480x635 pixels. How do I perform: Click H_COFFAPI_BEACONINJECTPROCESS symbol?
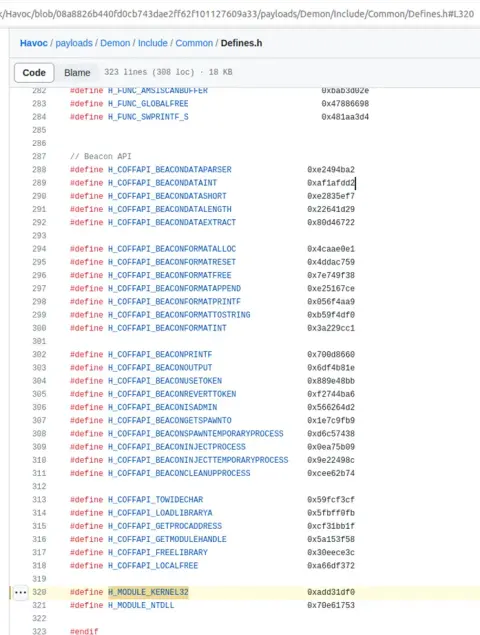tap(177, 447)
